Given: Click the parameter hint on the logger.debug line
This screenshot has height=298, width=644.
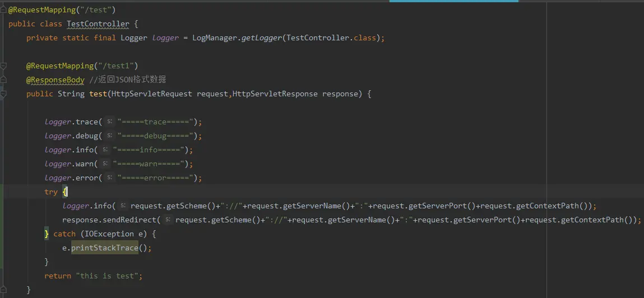Looking at the screenshot, I should tap(109, 136).
